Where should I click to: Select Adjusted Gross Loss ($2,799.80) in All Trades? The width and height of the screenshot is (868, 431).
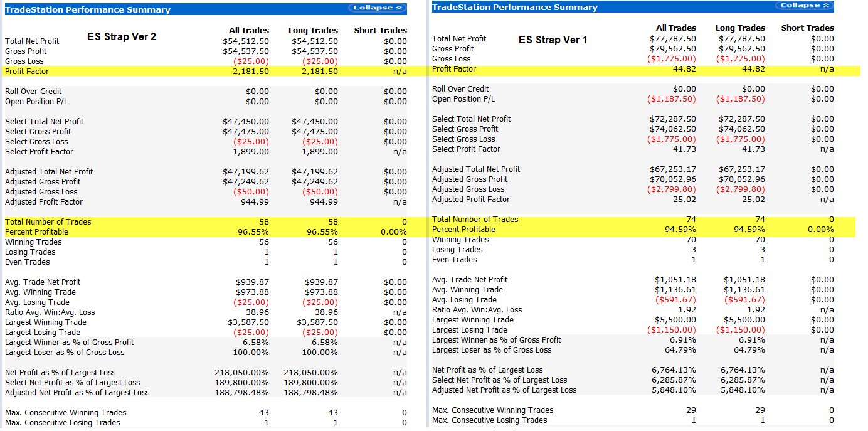672,189
